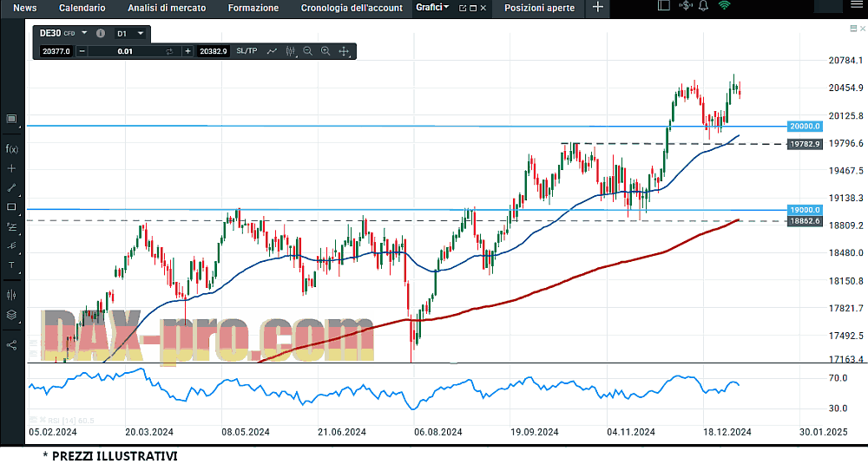
Task: Open the chart template panel icon
Action: [11, 119]
